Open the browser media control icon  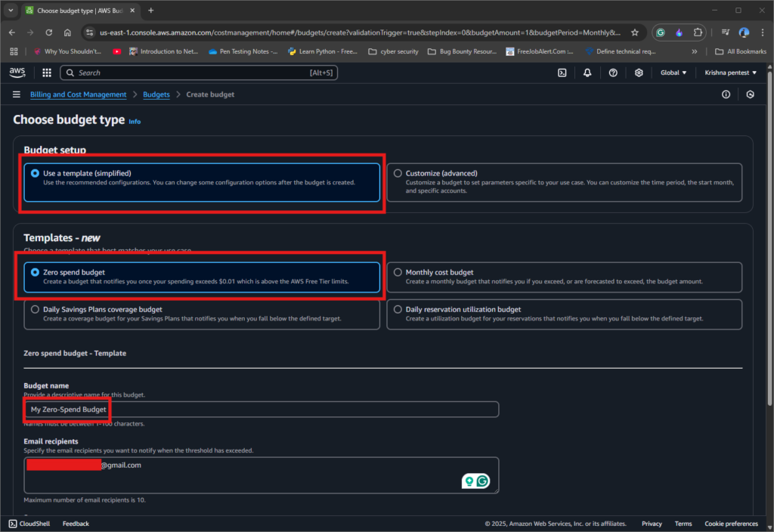(725, 32)
